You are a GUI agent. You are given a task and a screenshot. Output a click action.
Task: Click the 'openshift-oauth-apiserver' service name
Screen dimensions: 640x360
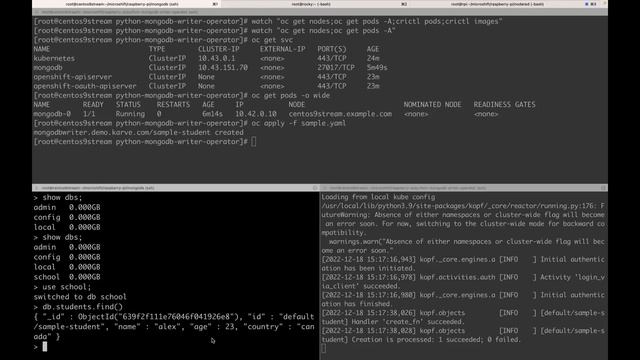point(84,86)
